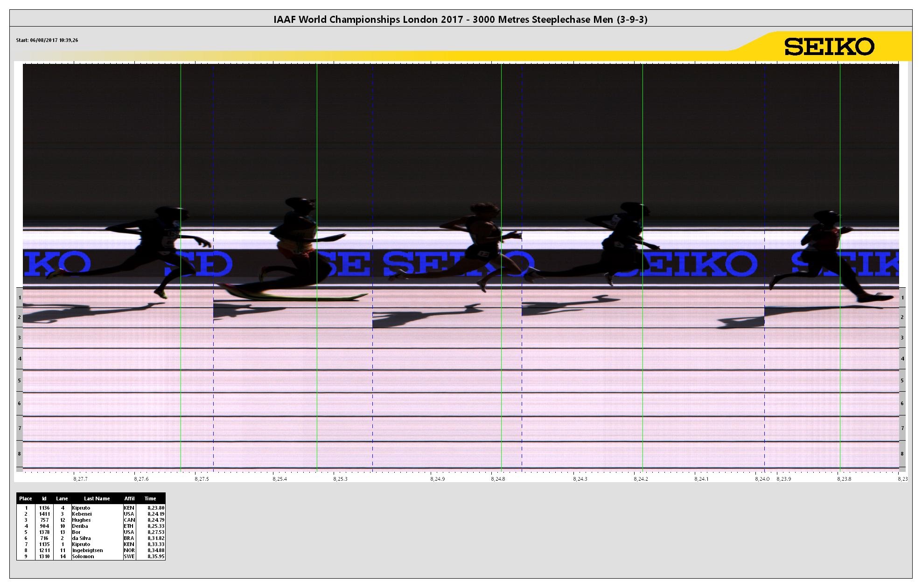Screen dimensions: 922x588
Task: Click athlete id 1378 in table
Action: pos(44,532)
